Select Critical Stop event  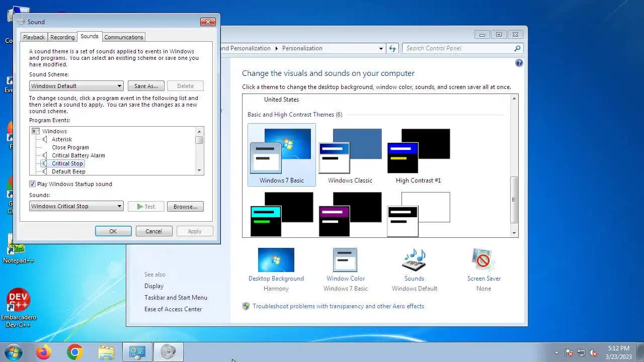[x=67, y=163]
